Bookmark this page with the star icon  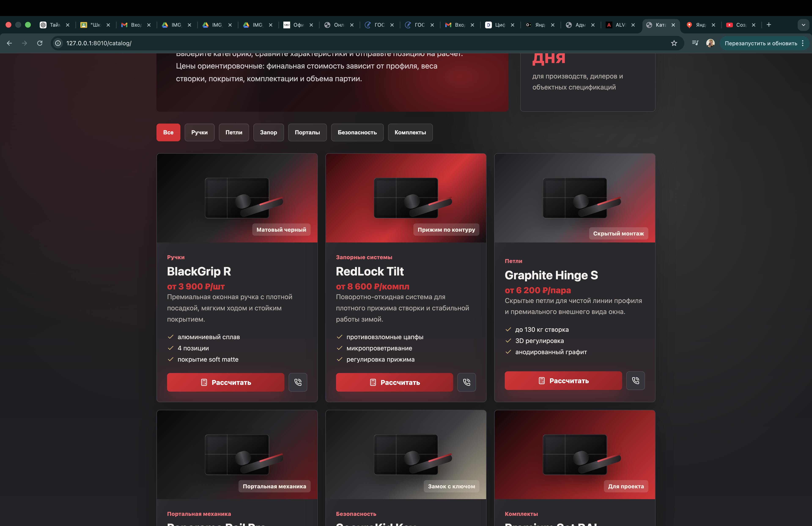point(674,43)
